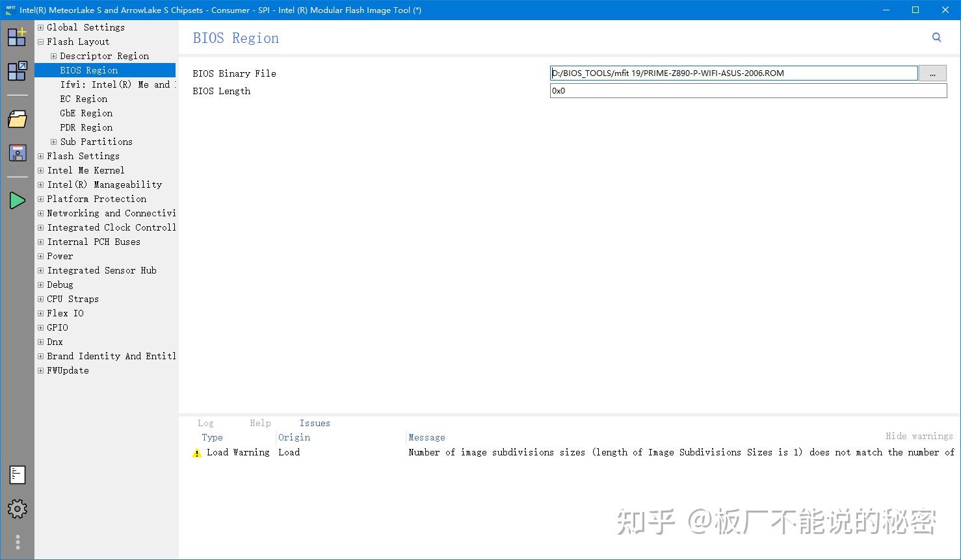Expand the Debug node
The height and width of the screenshot is (560, 961).
[41, 285]
